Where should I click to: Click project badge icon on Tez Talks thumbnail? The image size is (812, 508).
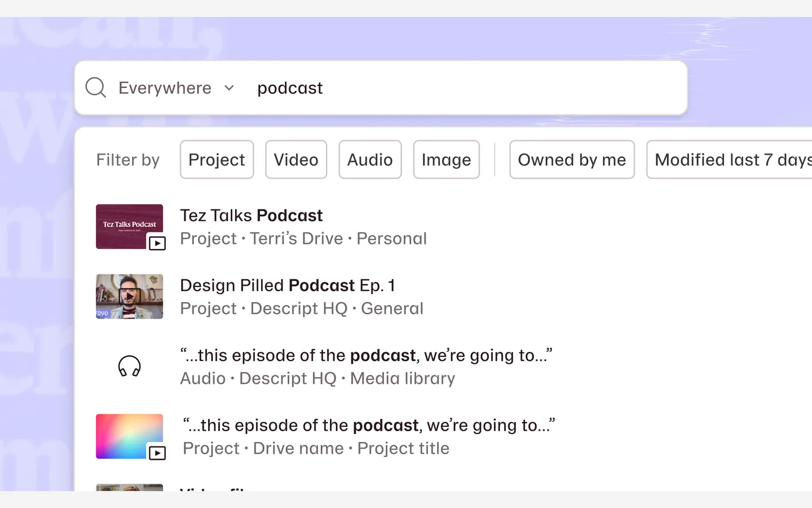coord(157,243)
